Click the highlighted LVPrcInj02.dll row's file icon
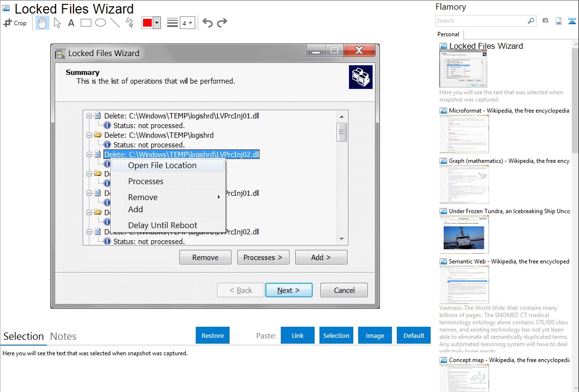 pyautogui.click(x=98, y=155)
